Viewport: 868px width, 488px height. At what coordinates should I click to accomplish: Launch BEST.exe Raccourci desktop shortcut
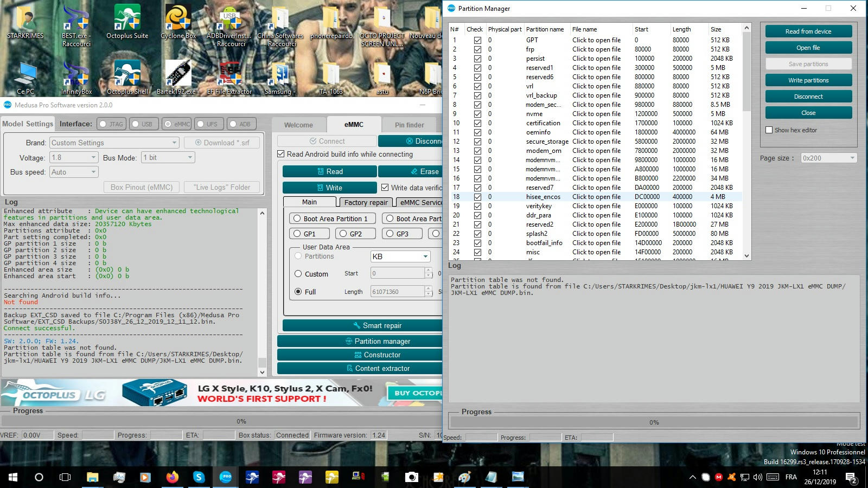(x=76, y=26)
